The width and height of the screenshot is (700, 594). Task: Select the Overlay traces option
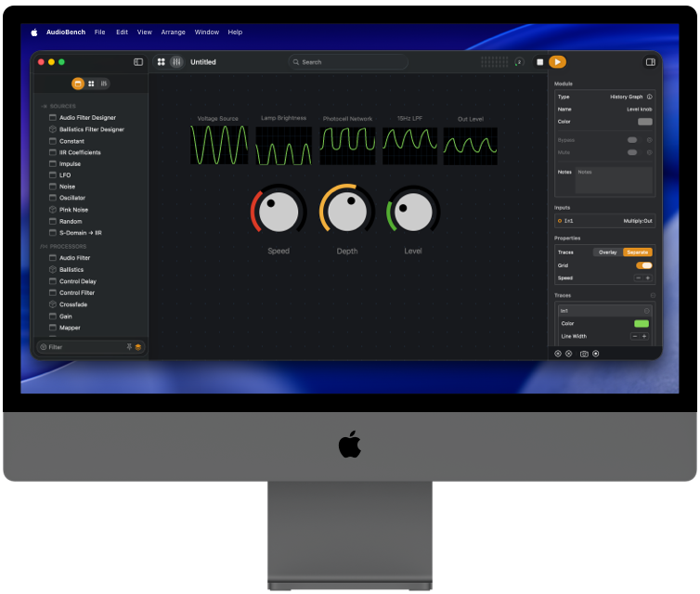coord(608,252)
